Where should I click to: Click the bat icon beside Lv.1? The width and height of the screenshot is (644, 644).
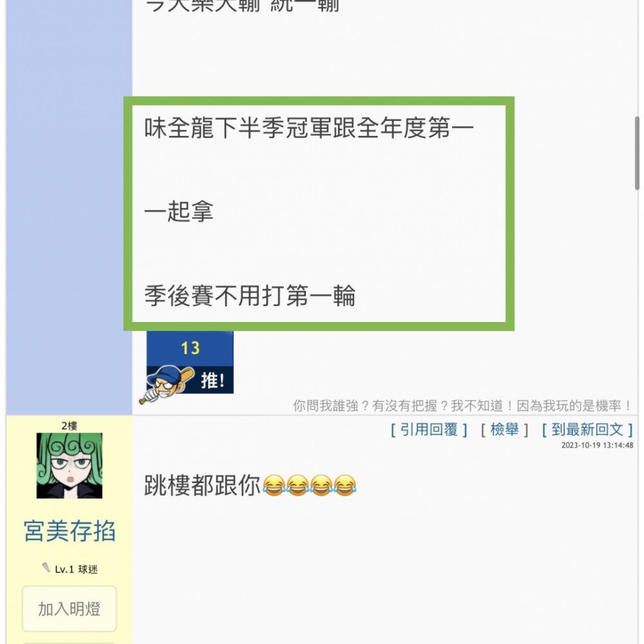[x=46, y=567]
